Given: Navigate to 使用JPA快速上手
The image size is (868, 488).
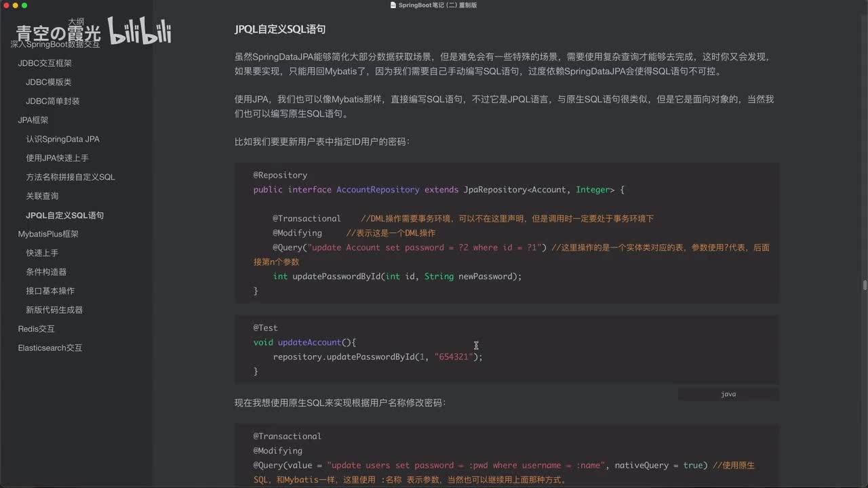Looking at the screenshot, I should tap(58, 158).
